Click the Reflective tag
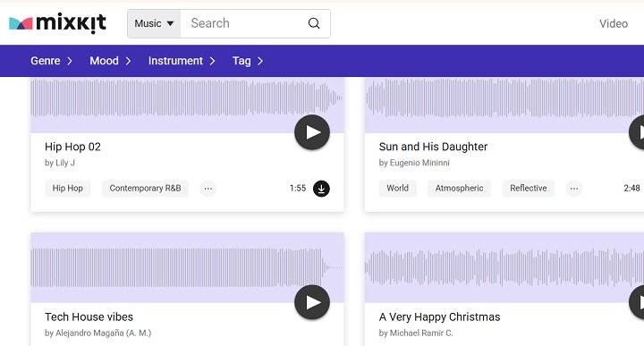 [x=529, y=188]
